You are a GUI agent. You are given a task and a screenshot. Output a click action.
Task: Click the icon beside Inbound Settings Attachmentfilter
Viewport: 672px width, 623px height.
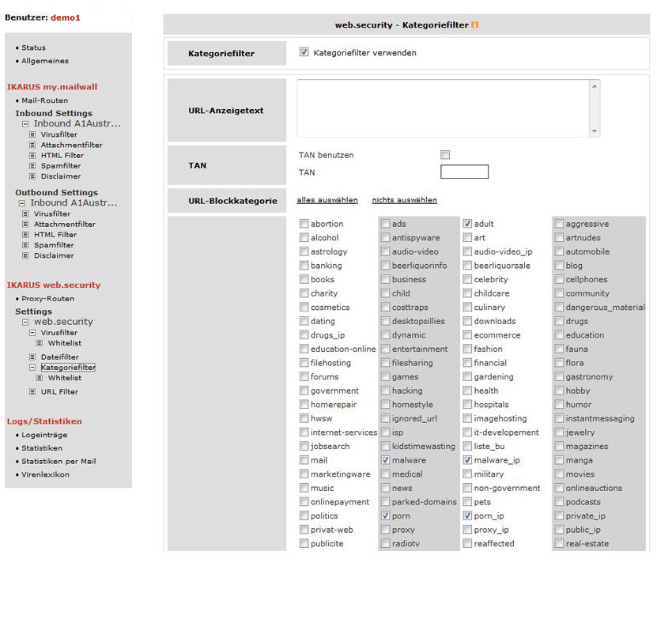point(32,145)
